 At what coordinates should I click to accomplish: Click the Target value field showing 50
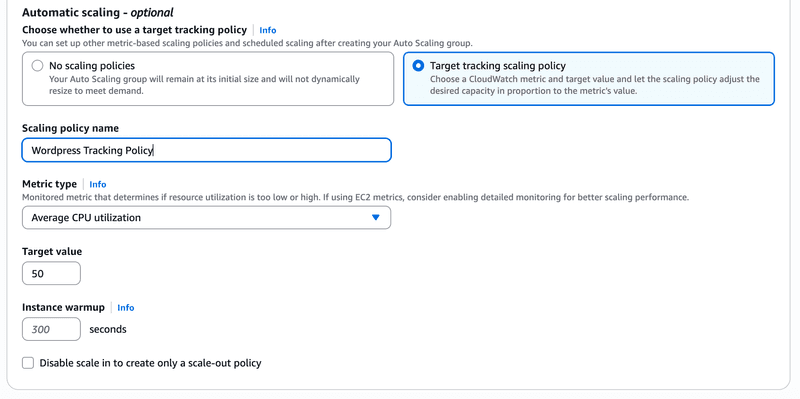[x=51, y=273]
